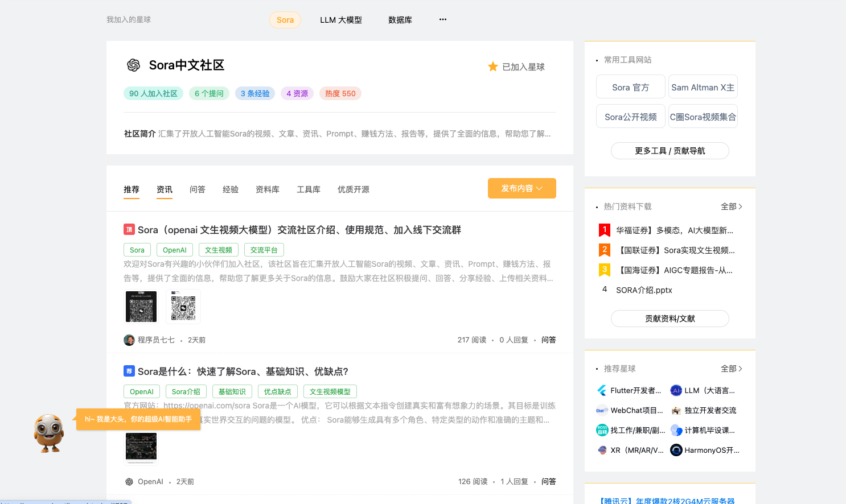Click the 热度 550 badge

[340, 93]
